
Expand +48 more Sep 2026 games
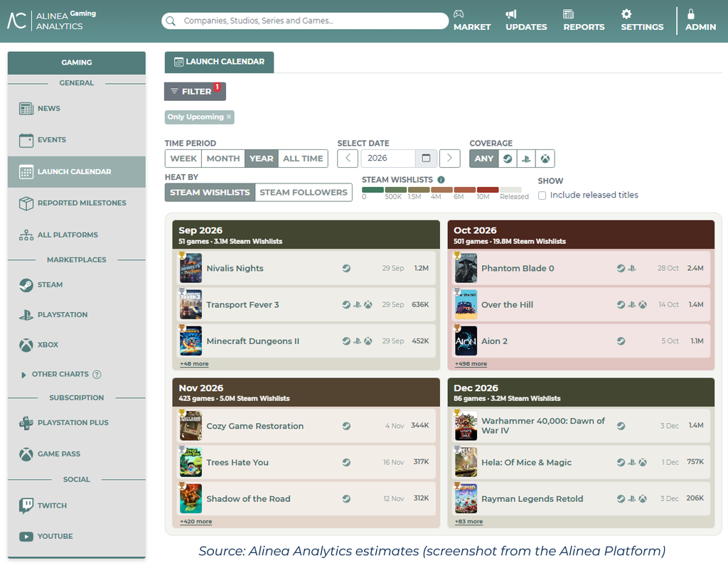click(x=194, y=364)
